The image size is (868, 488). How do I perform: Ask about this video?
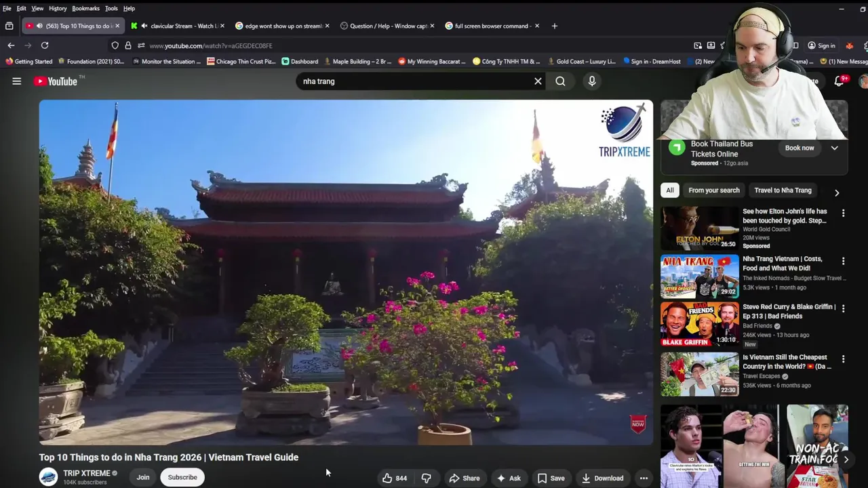click(509, 479)
